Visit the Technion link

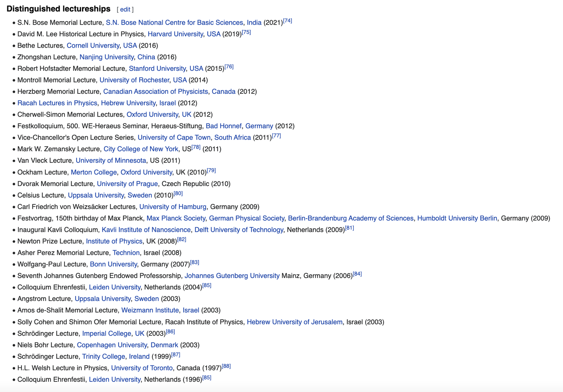point(126,253)
